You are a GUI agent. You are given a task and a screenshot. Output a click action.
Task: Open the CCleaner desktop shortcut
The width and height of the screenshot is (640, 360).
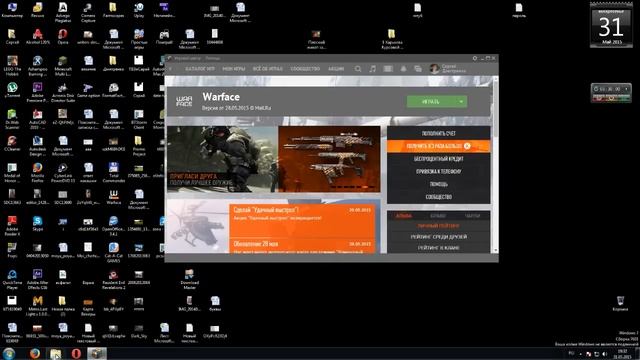(12, 143)
